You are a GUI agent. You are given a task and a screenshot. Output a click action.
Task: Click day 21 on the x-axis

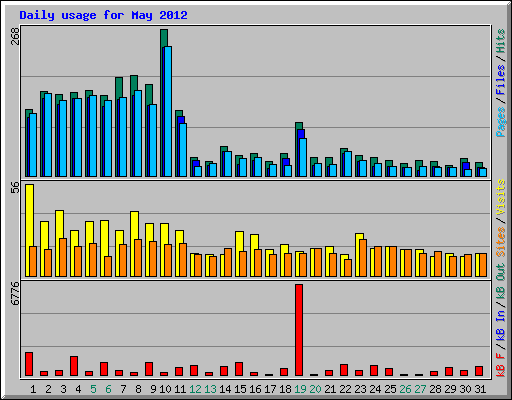coord(330,389)
